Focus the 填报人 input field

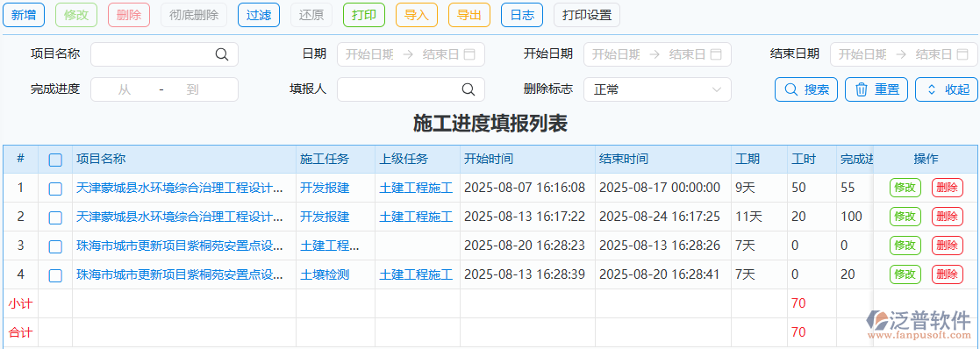[411, 90]
